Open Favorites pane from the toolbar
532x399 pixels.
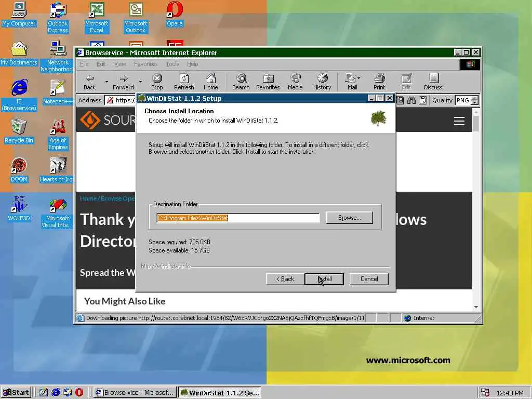(x=268, y=82)
